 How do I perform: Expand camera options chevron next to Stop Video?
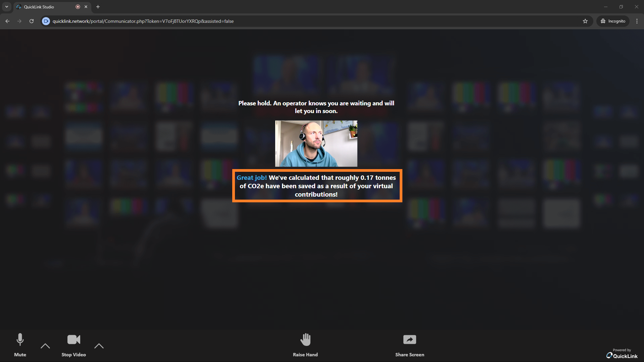click(x=99, y=346)
